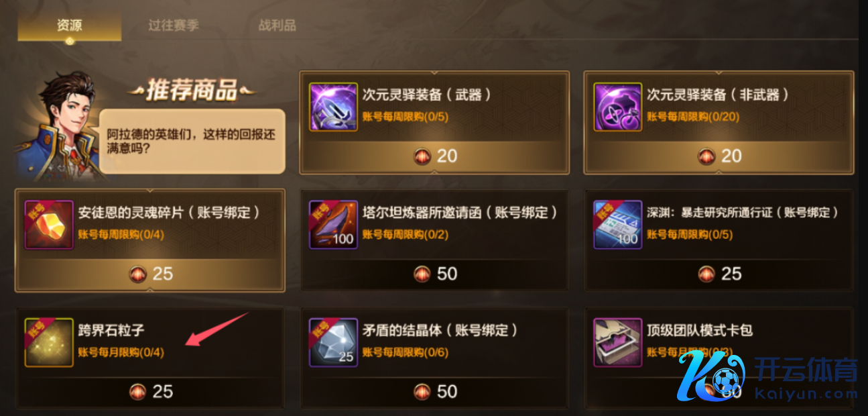
Task: Click the 阿拉德的英雄们 speech bubble
Action: 192,141
